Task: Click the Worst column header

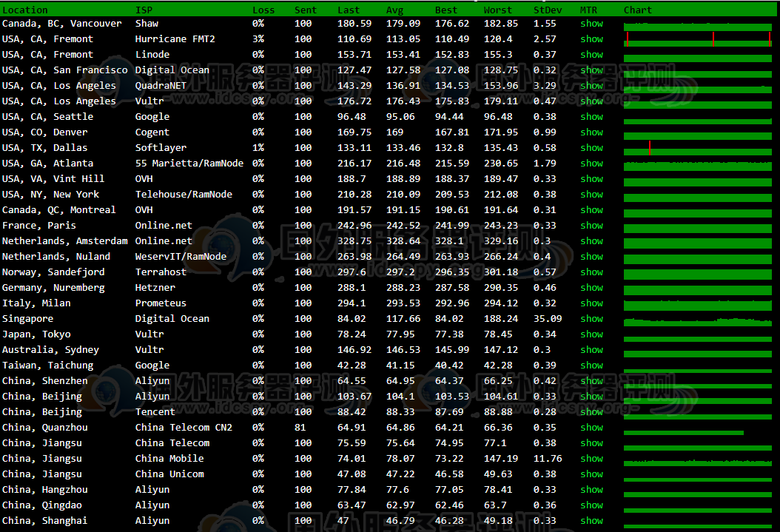Action: click(497, 10)
